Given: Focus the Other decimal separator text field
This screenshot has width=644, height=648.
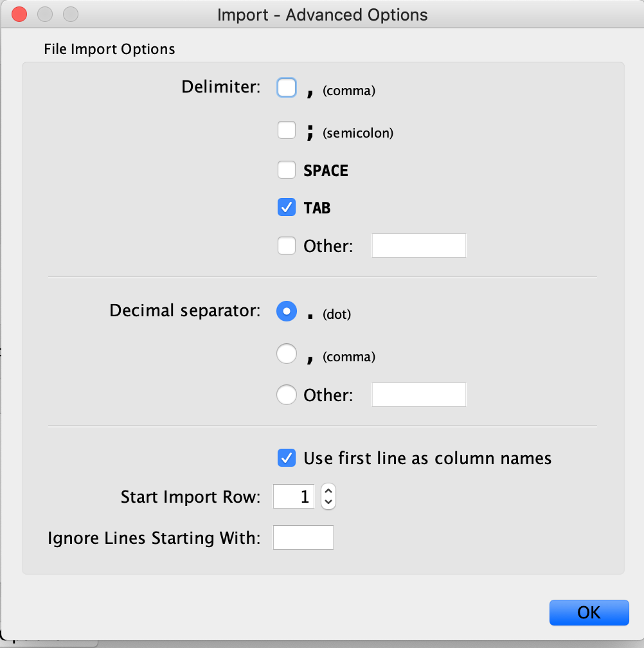Looking at the screenshot, I should [x=418, y=395].
